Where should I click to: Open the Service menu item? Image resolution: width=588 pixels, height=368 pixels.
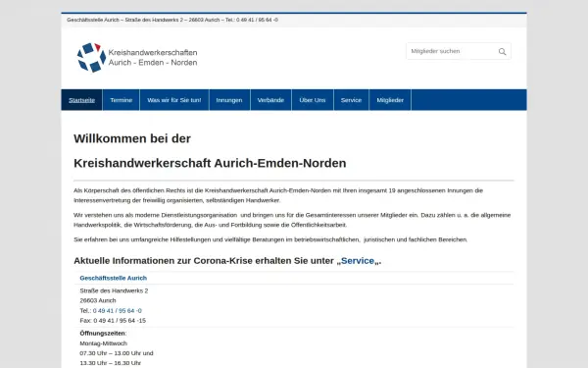point(352,100)
